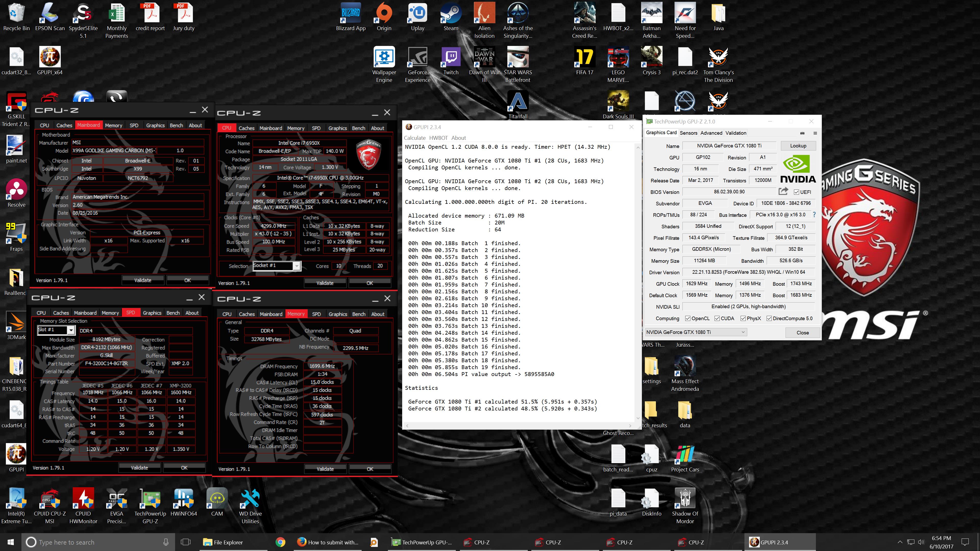Toggle the UEFI checkbox in GPU-Z
This screenshot has width=980, height=551.
coord(797,192)
